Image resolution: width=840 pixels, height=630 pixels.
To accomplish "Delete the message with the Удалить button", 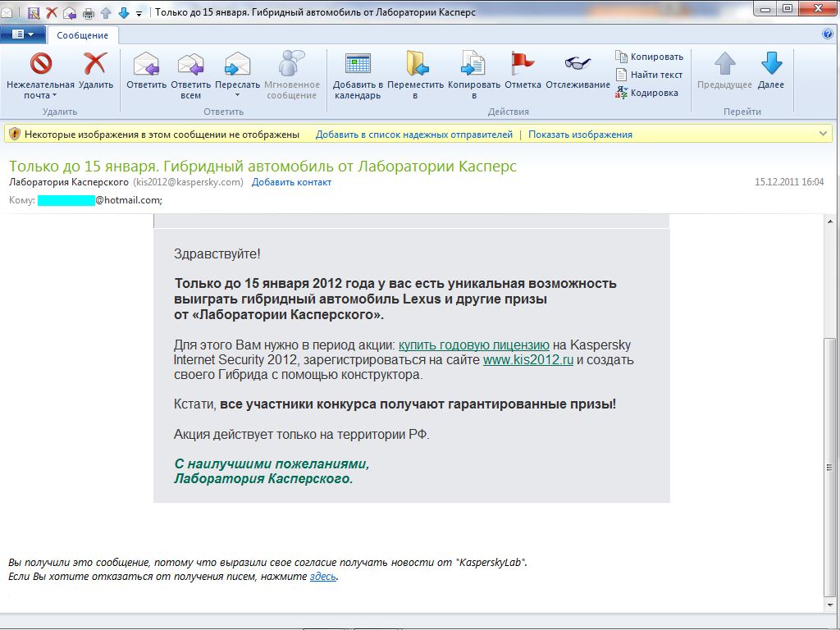I will (x=96, y=70).
